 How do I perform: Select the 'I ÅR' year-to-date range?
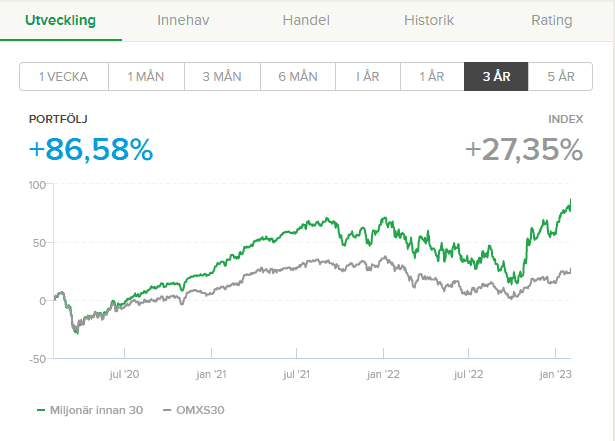click(368, 77)
